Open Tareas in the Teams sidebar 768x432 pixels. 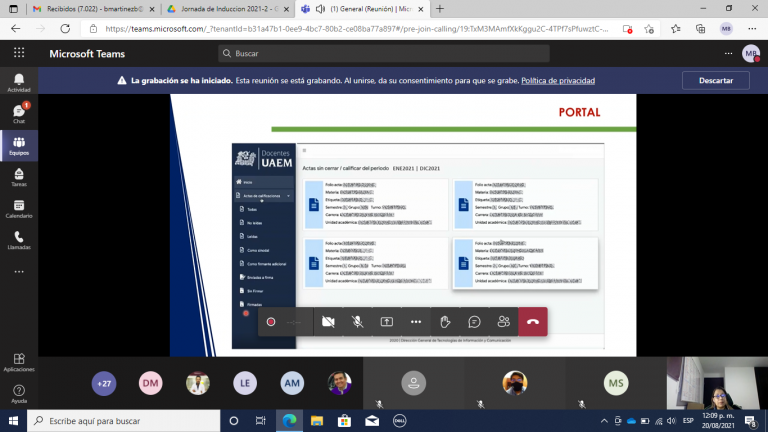[19, 177]
